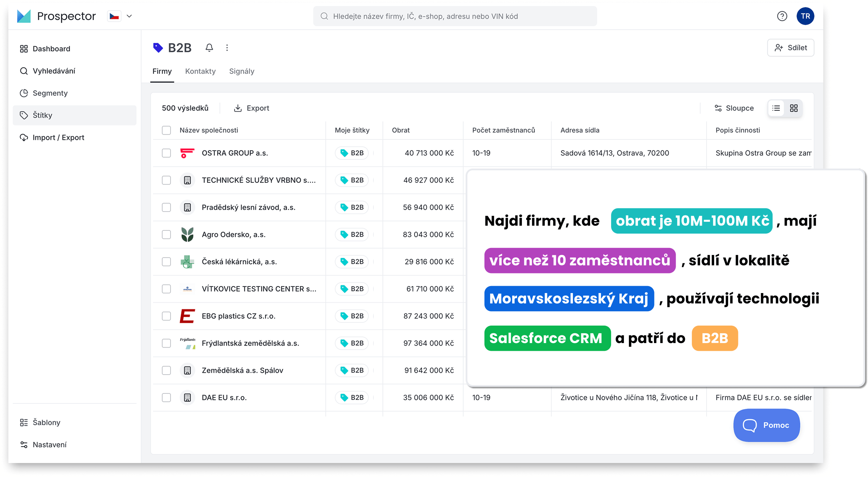Click the EBG plastics red E logo

[x=187, y=316]
